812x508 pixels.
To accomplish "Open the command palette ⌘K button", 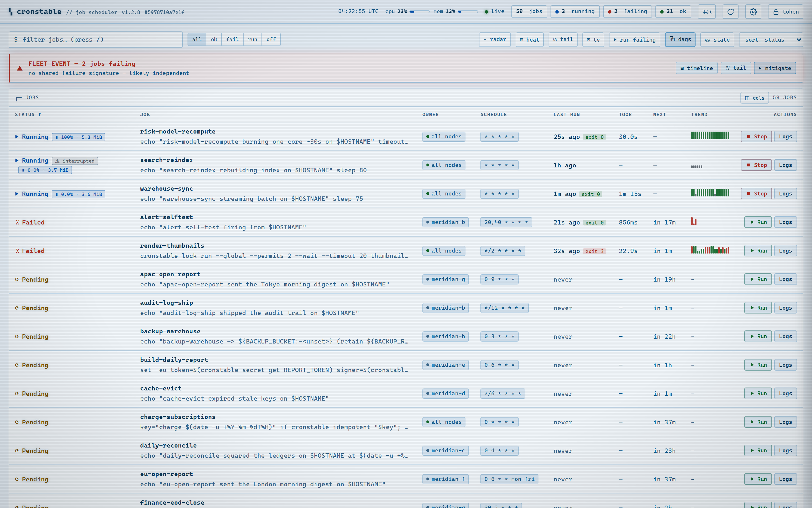I will coord(707,12).
